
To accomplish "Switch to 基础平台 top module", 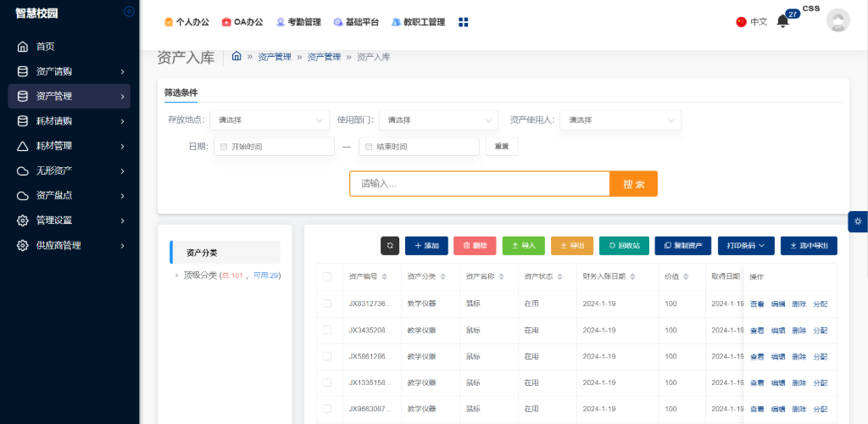I will pos(356,22).
